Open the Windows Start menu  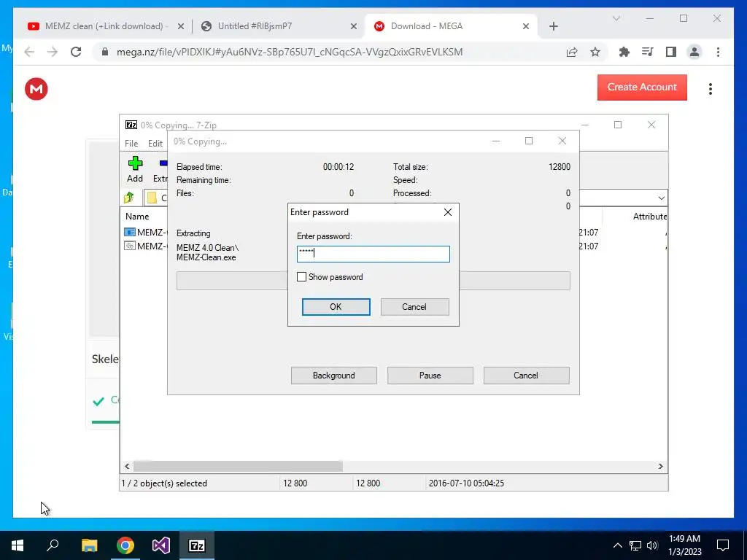(18, 545)
